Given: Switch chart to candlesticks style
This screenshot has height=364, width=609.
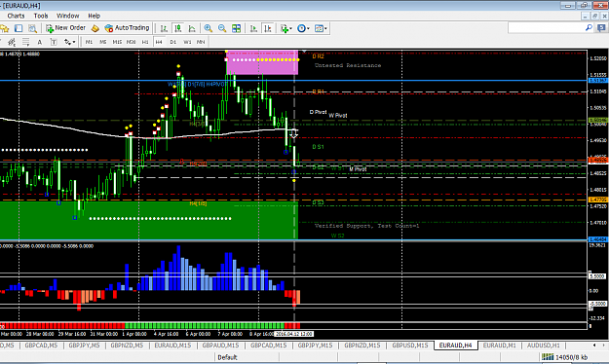Looking at the screenshot, I should click(178, 28).
